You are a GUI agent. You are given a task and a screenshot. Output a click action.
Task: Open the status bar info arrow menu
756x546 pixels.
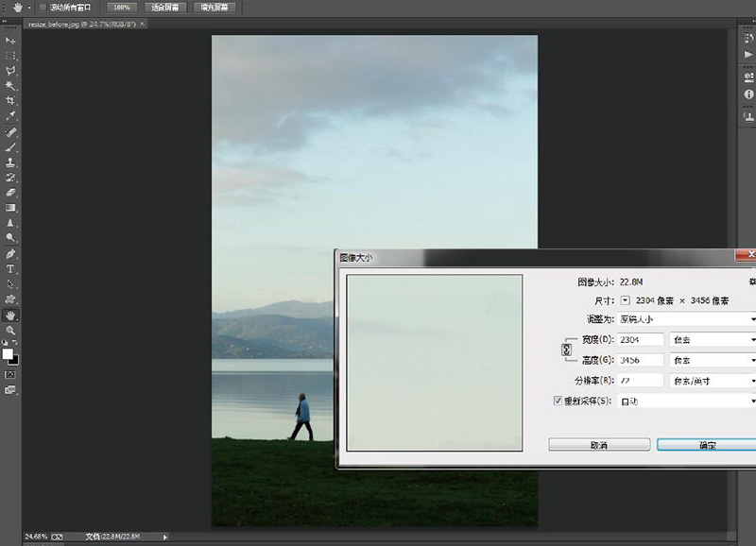coord(166,537)
